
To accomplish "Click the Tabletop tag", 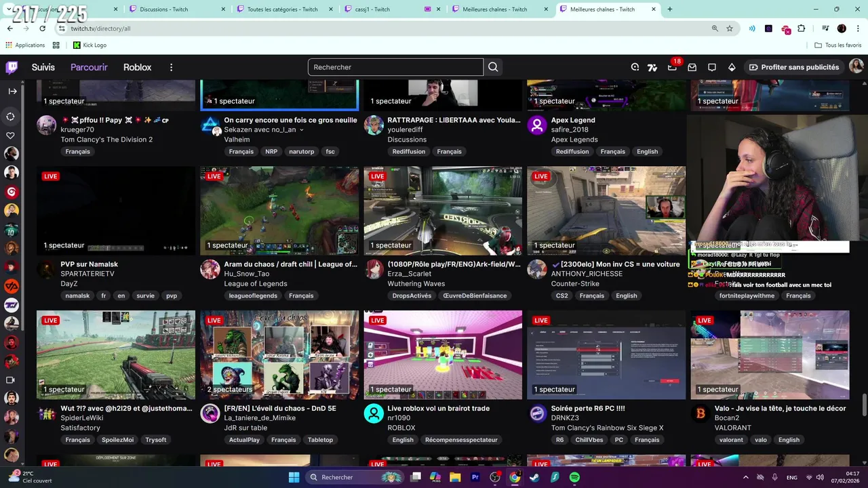I will click(320, 440).
